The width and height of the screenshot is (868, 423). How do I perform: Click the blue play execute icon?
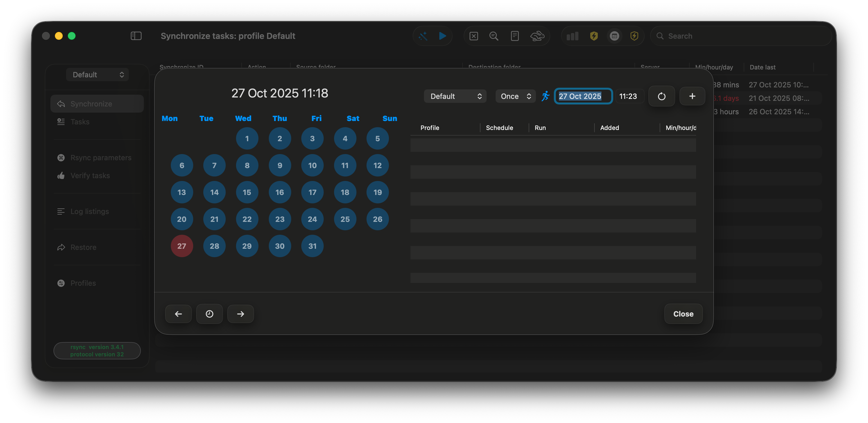click(x=442, y=36)
